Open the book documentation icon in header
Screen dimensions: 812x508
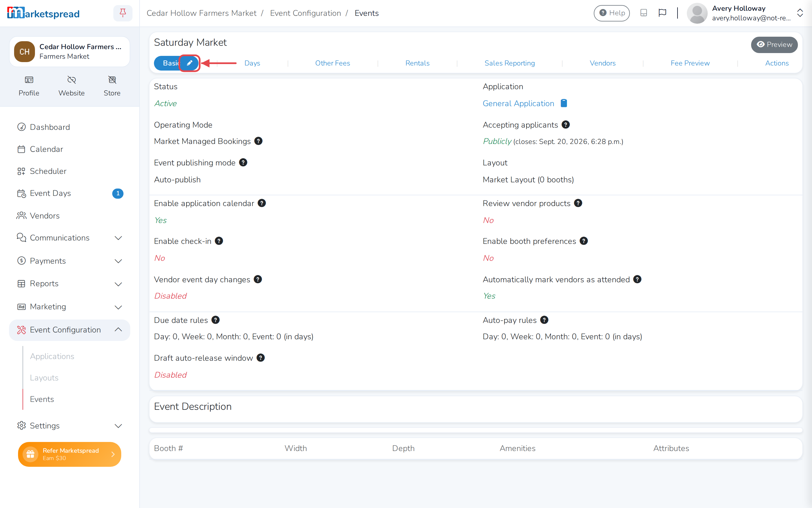[x=644, y=13]
